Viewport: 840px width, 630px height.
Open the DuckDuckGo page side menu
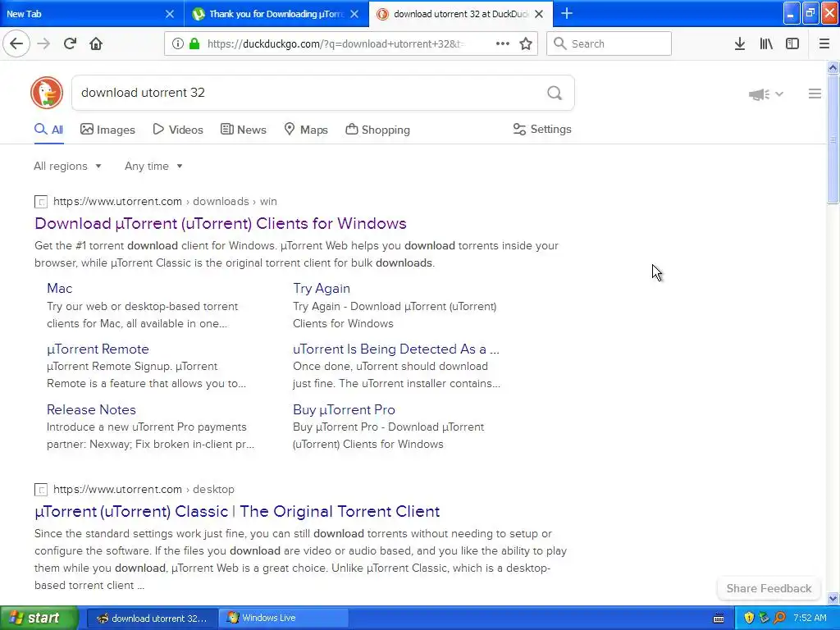pos(815,94)
